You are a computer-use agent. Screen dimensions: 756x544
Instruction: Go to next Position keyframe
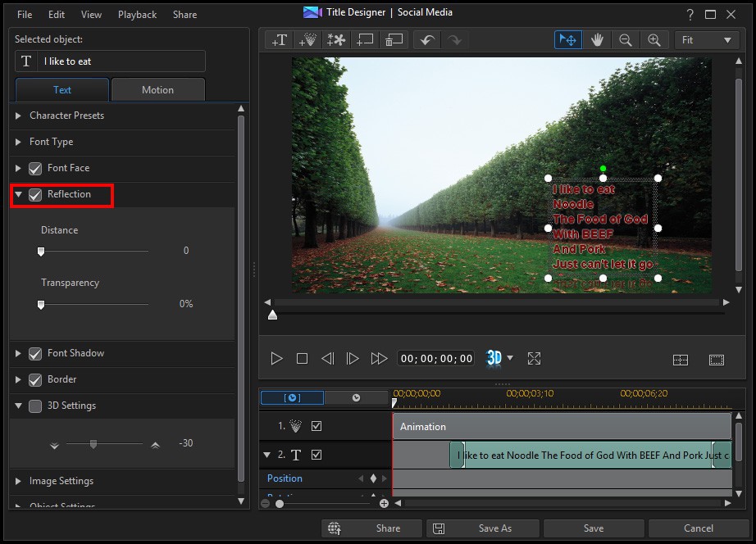click(385, 478)
